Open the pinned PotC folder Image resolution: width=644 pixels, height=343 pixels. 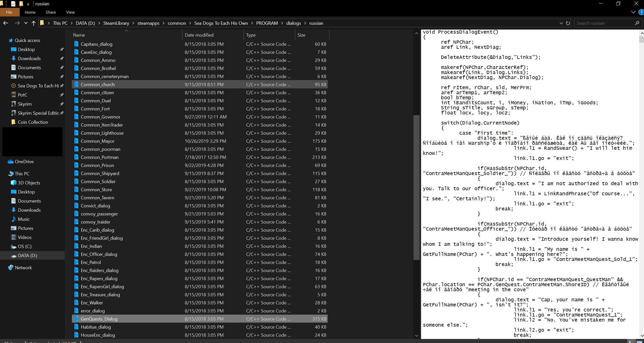click(22, 95)
